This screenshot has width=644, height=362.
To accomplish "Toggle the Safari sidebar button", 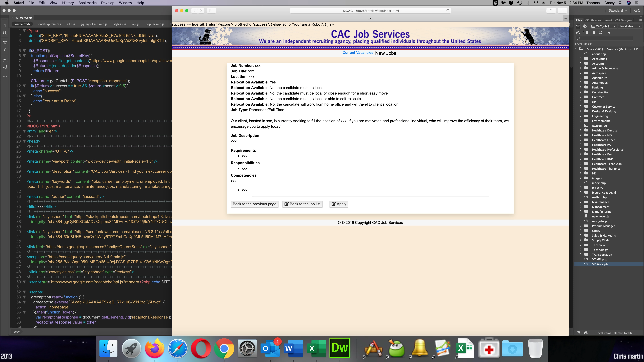I will pyautogui.click(x=211, y=10).
